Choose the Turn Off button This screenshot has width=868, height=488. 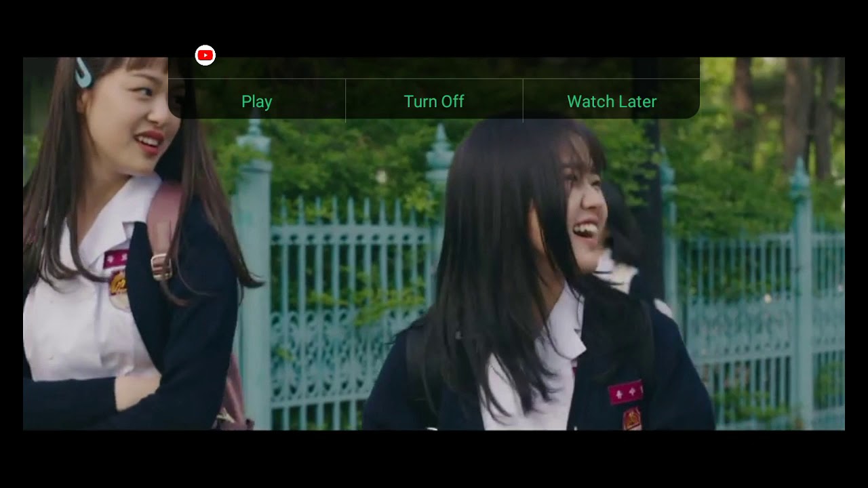pos(434,102)
